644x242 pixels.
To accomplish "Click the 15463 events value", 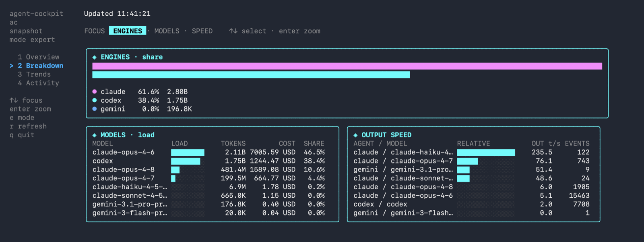I will (579, 196).
